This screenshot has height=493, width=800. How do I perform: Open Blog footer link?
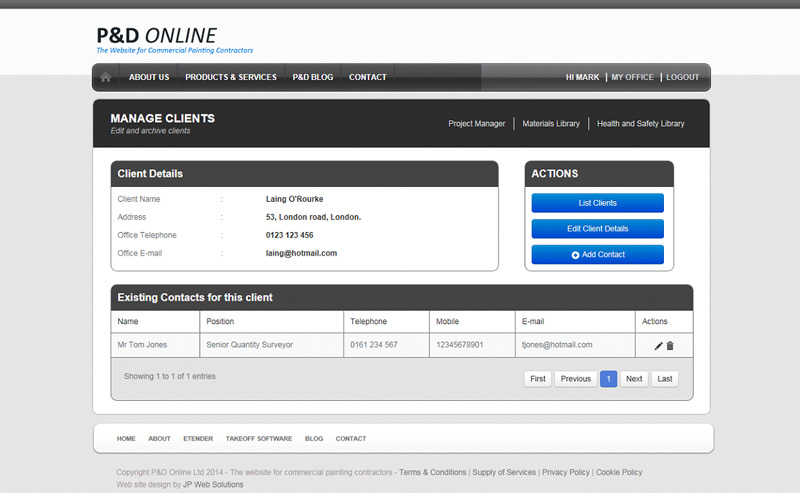click(x=314, y=438)
